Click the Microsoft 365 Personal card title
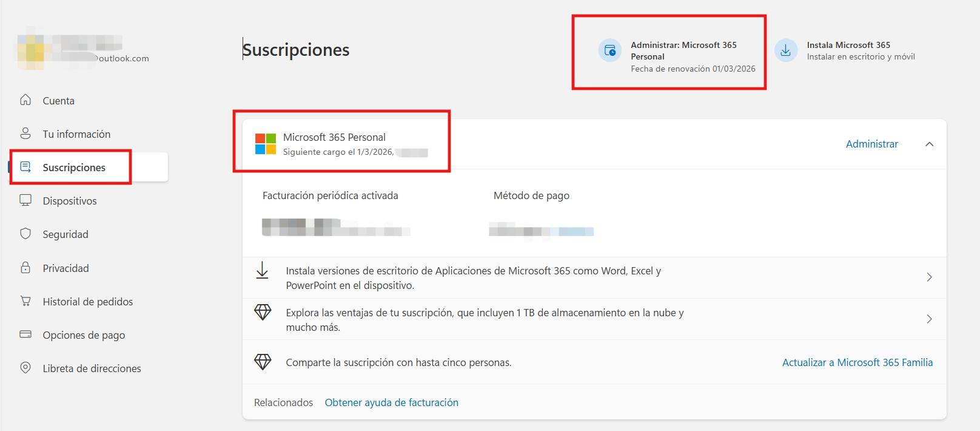 tap(334, 137)
